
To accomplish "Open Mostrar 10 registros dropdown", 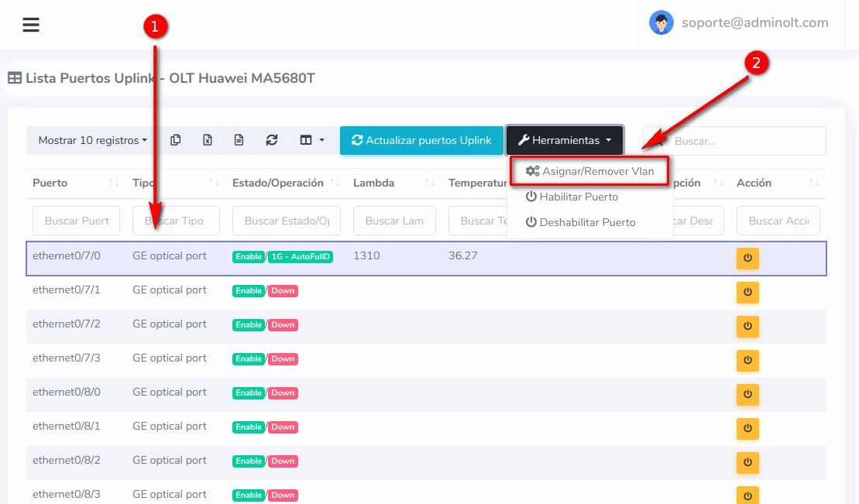I will tap(93, 140).
